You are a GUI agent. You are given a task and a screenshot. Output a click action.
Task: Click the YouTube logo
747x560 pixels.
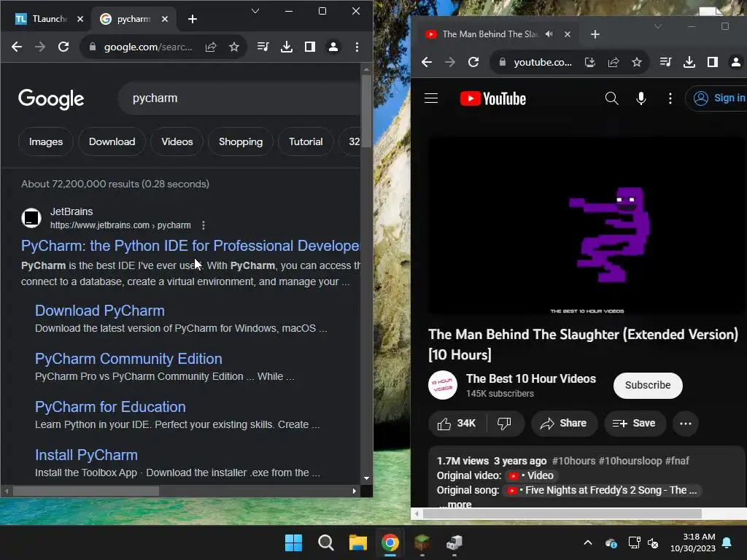[493, 98]
